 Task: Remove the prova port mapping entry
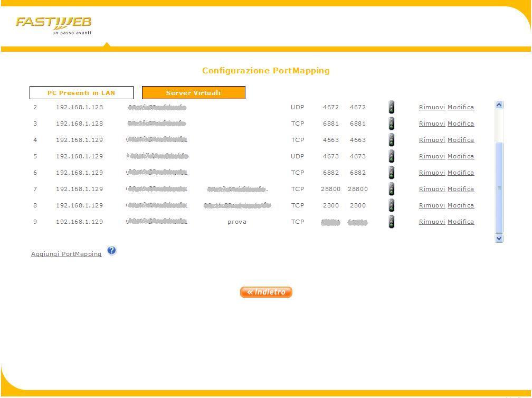pos(432,222)
